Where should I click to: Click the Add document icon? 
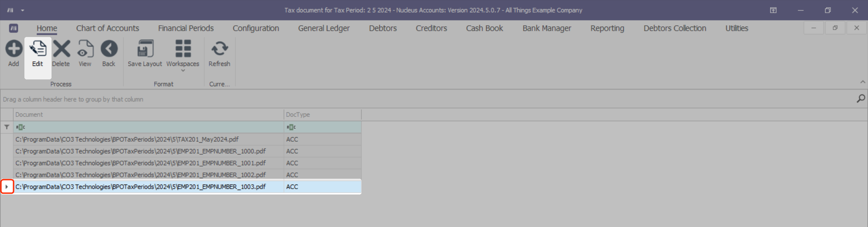pos(14,49)
